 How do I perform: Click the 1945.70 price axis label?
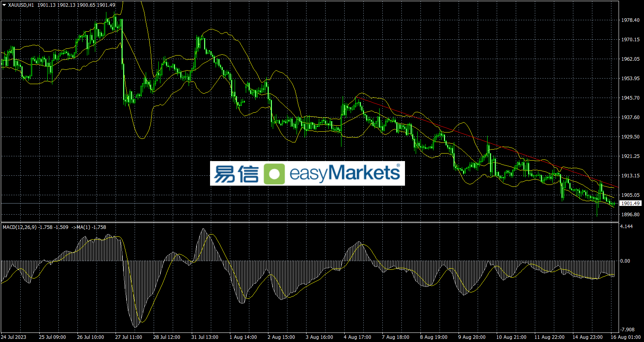(631, 98)
